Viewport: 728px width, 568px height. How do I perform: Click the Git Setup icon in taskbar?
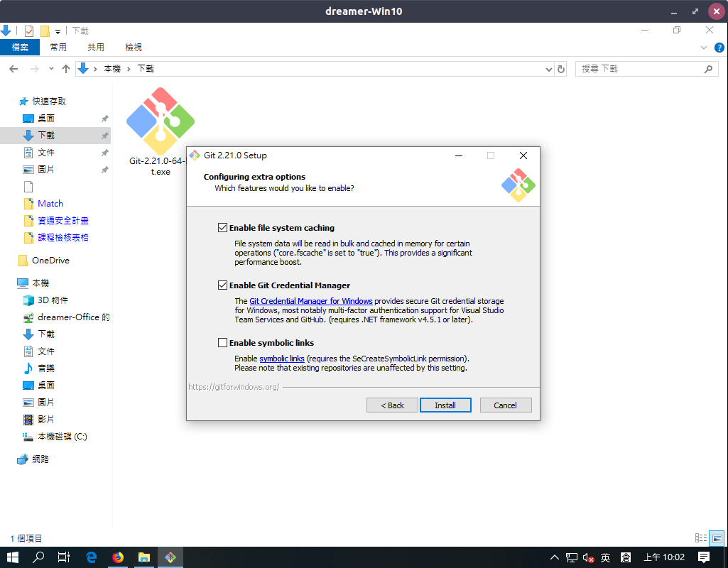170,557
